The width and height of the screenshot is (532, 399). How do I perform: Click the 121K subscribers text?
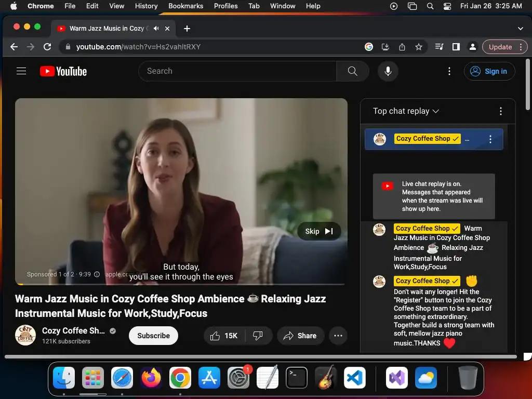(x=66, y=341)
